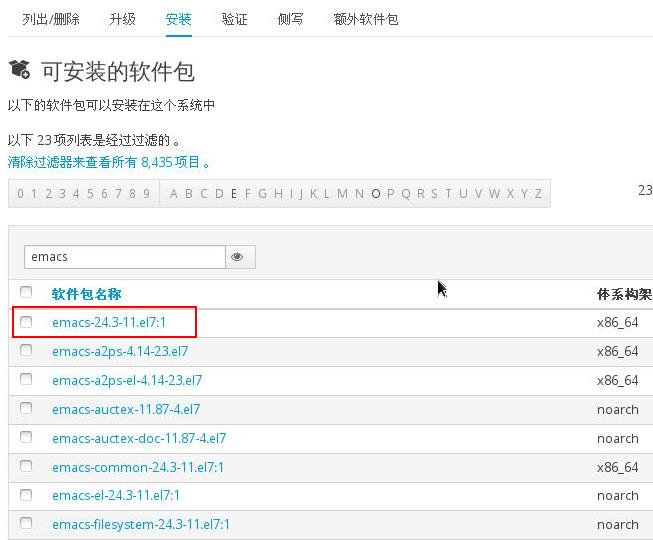Click noarch in the emacs-filesystem row
This screenshot has height=540, width=653.
coord(618,525)
